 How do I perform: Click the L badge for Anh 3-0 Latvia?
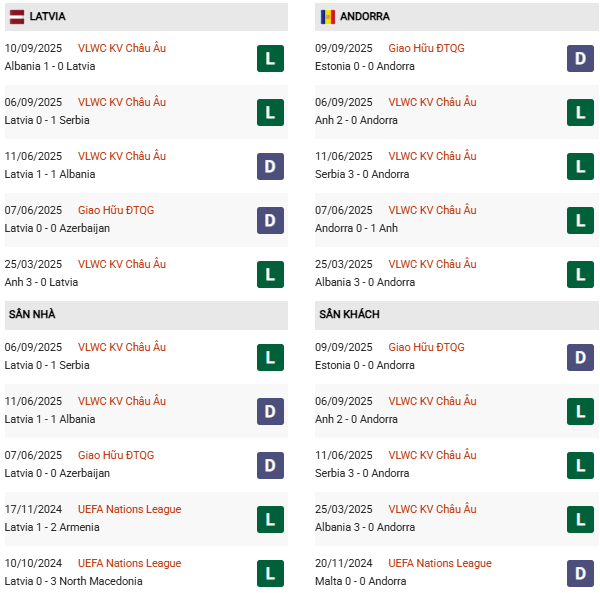pyautogui.click(x=270, y=274)
